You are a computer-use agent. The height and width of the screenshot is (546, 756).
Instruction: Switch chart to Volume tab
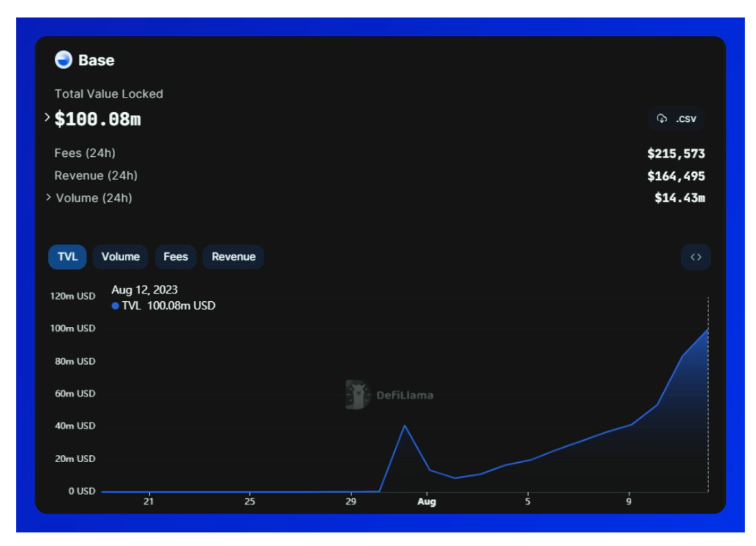coord(120,257)
